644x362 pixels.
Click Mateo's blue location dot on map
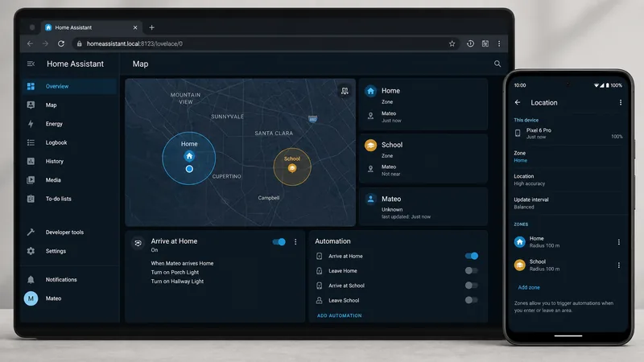click(189, 169)
